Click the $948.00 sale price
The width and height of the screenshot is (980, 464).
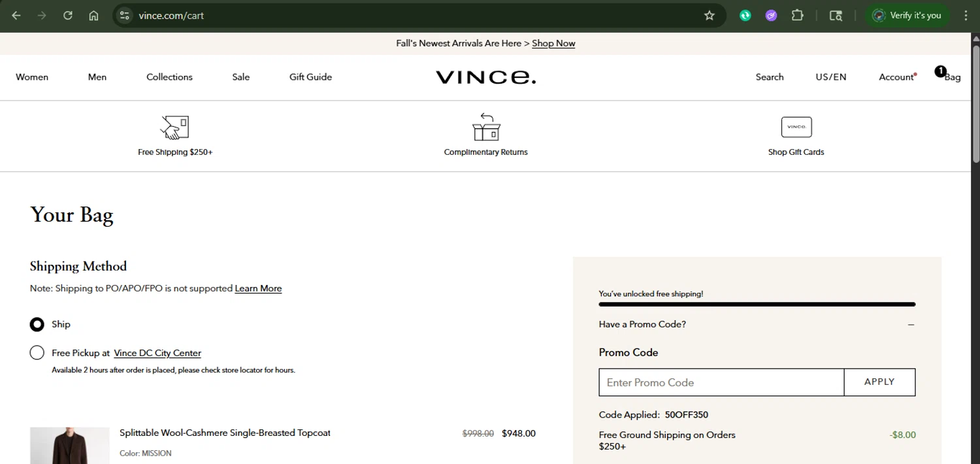pos(519,433)
